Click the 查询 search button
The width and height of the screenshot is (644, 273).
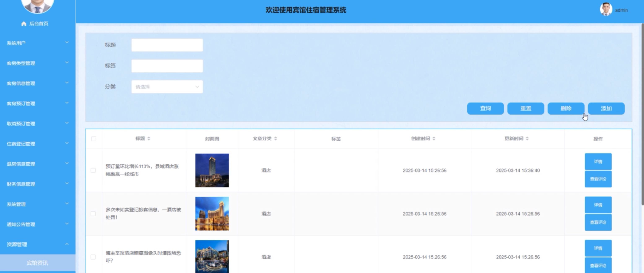coord(485,109)
